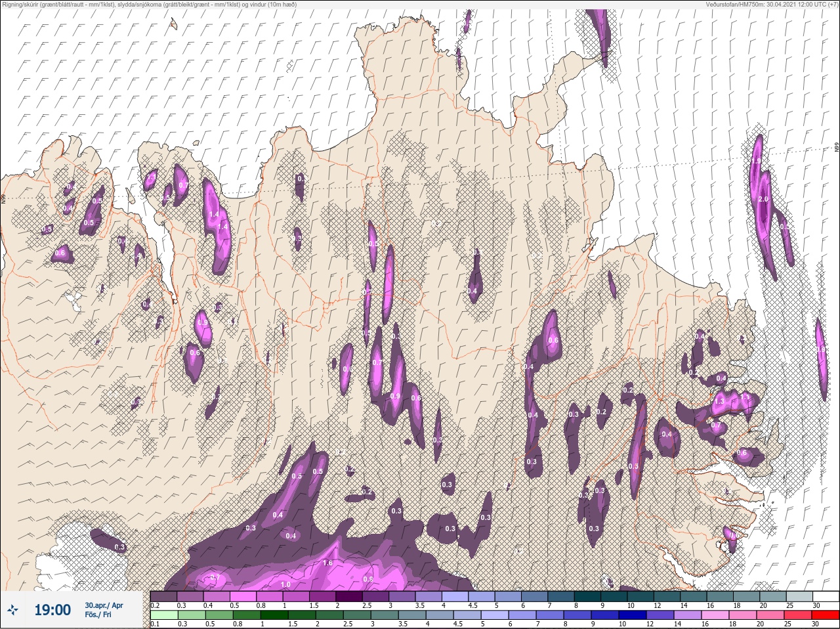
Task: Click the '30' label at upper legend end
Action: 816,605
